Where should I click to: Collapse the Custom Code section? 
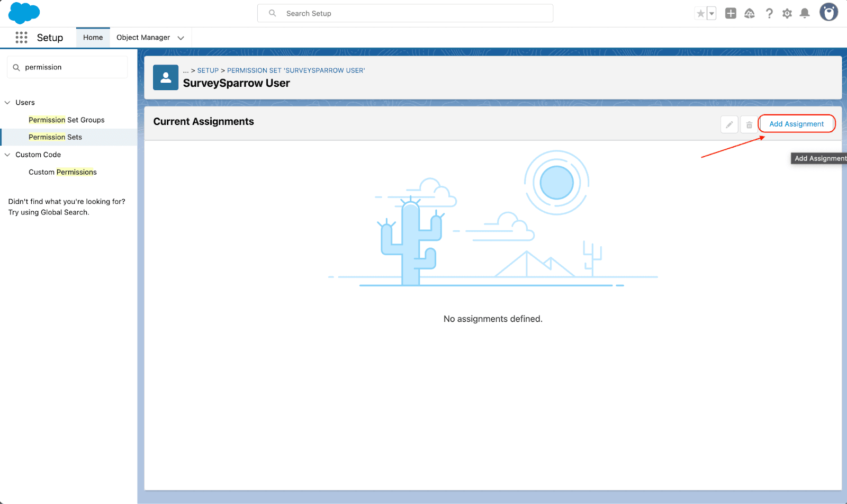(x=7, y=155)
